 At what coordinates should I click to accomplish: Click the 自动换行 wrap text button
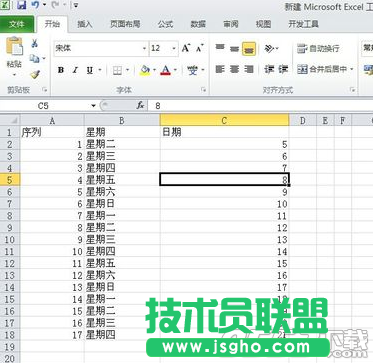[318, 49]
